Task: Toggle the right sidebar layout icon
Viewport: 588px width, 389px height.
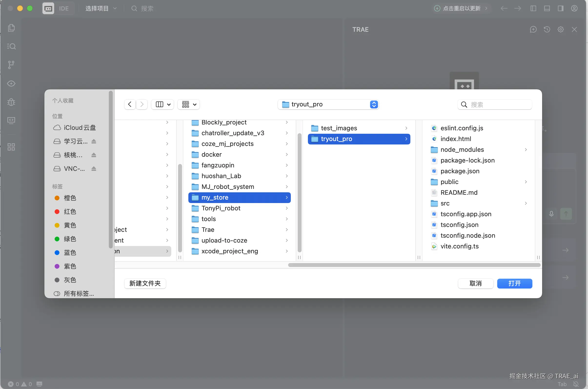Action: (x=560, y=9)
